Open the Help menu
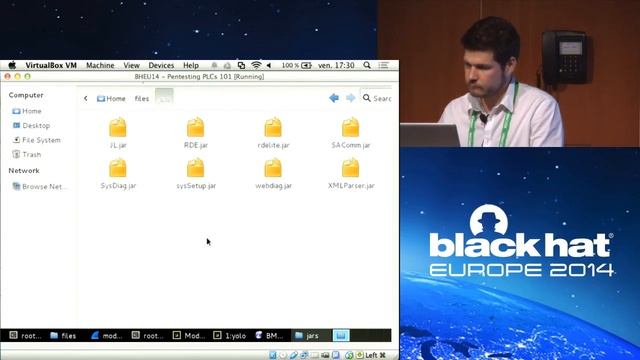The width and height of the screenshot is (640, 360). point(191,65)
